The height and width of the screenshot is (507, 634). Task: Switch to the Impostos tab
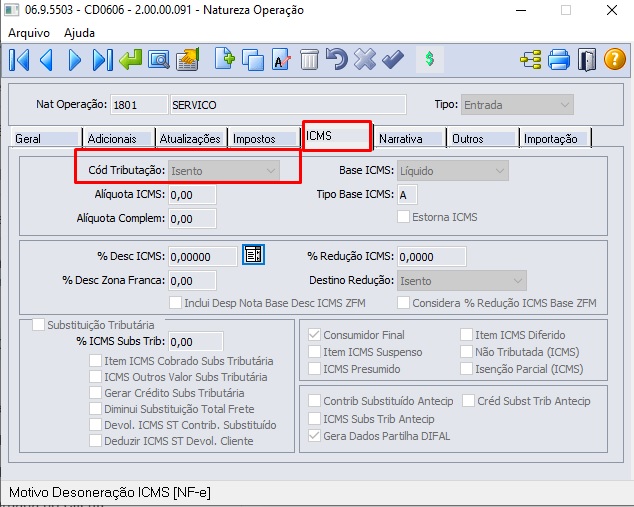click(x=264, y=138)
